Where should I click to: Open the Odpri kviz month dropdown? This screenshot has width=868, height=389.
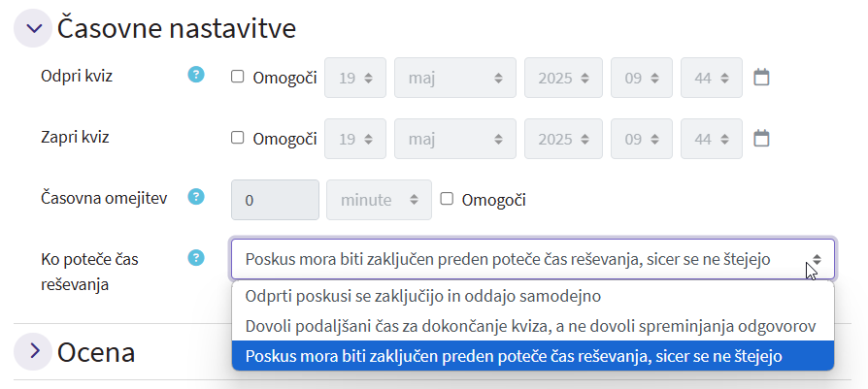[455, 78]
